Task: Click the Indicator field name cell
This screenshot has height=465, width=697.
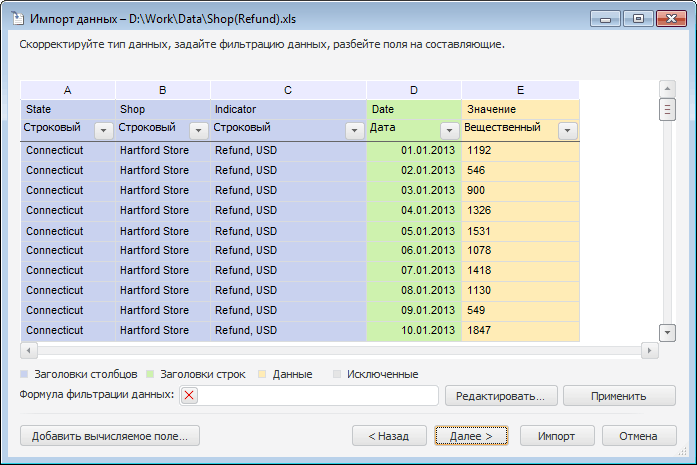Action: coord(288,109)
